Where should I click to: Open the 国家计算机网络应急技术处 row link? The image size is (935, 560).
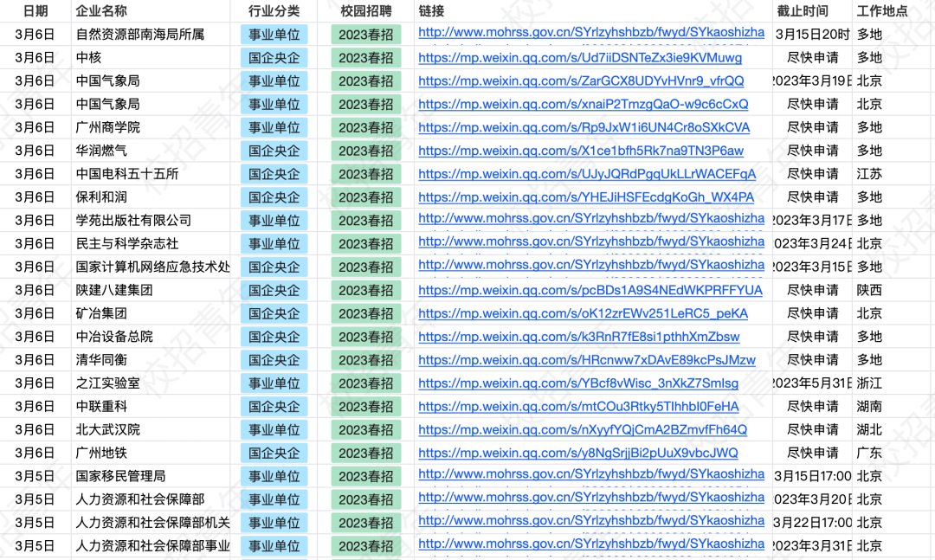tap(591, 265)
